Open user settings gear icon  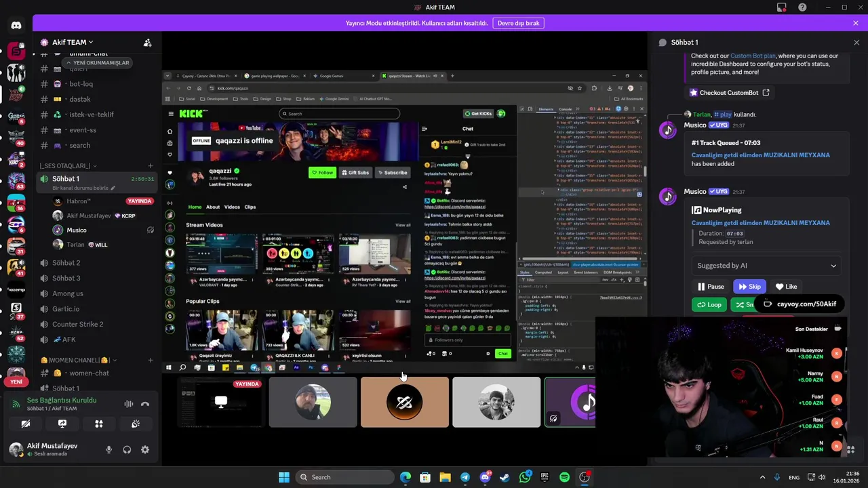coord(144,449)
